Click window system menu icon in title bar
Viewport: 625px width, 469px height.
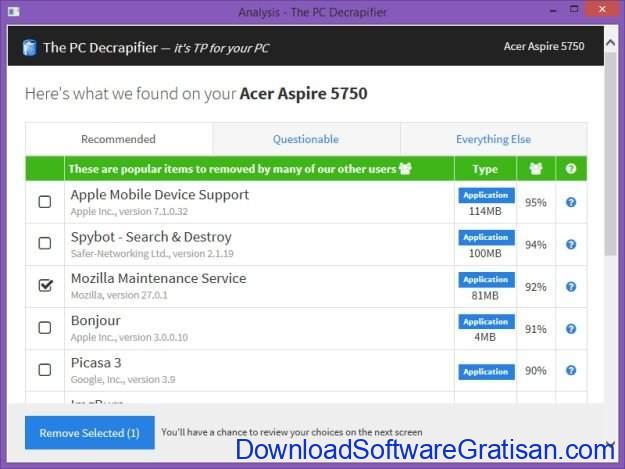[14, 12]
